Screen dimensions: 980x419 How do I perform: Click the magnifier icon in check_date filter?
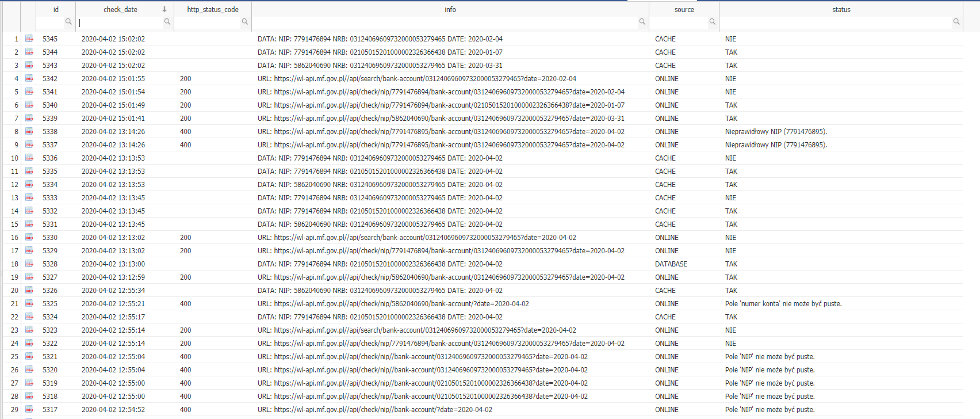[x=167, y=22]
